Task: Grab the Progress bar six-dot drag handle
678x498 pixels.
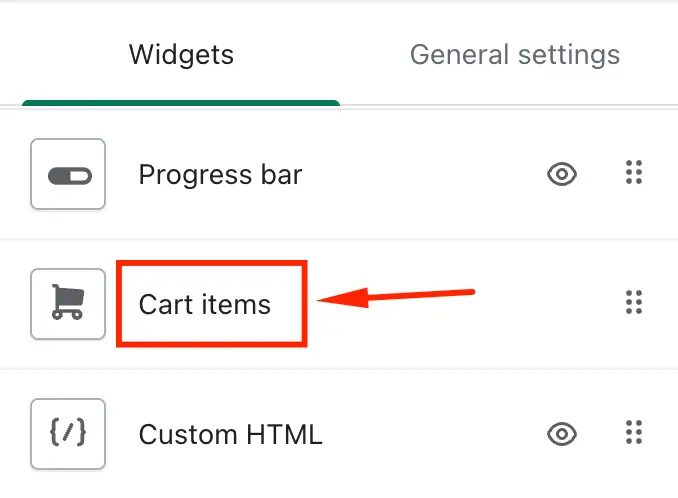Action: 634,172
